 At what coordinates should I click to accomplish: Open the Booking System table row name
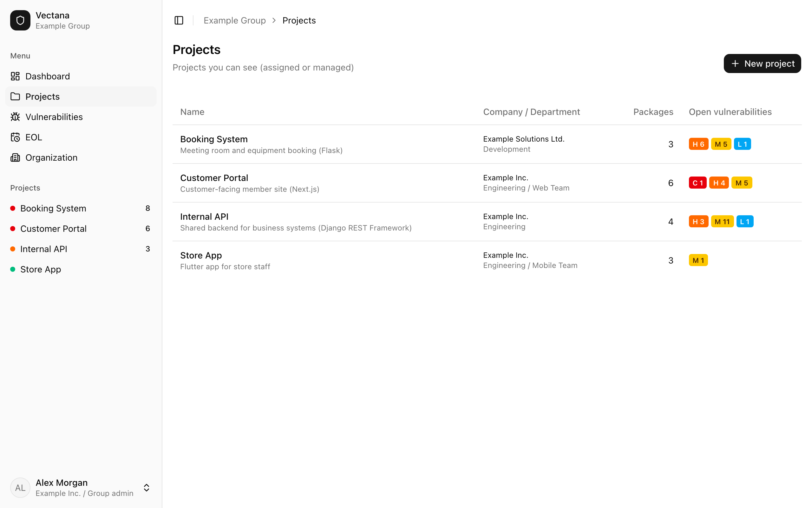click(x=214, y=139)
